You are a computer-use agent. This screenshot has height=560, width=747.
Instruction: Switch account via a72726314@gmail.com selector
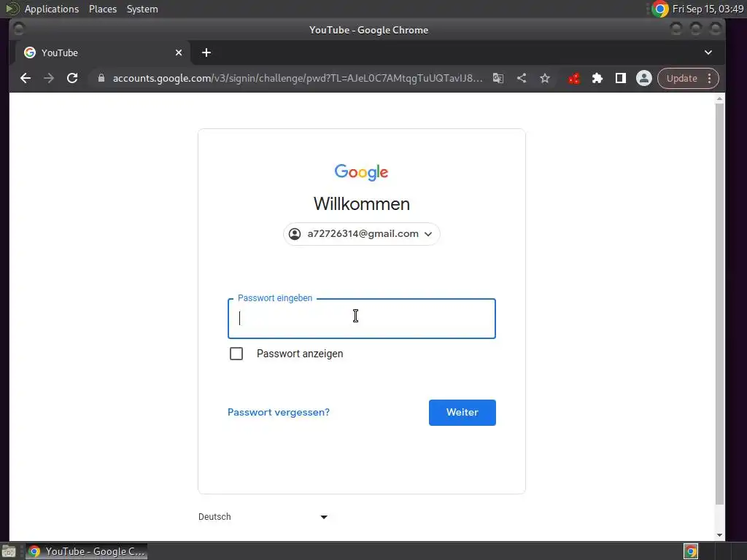pos(362,234)
